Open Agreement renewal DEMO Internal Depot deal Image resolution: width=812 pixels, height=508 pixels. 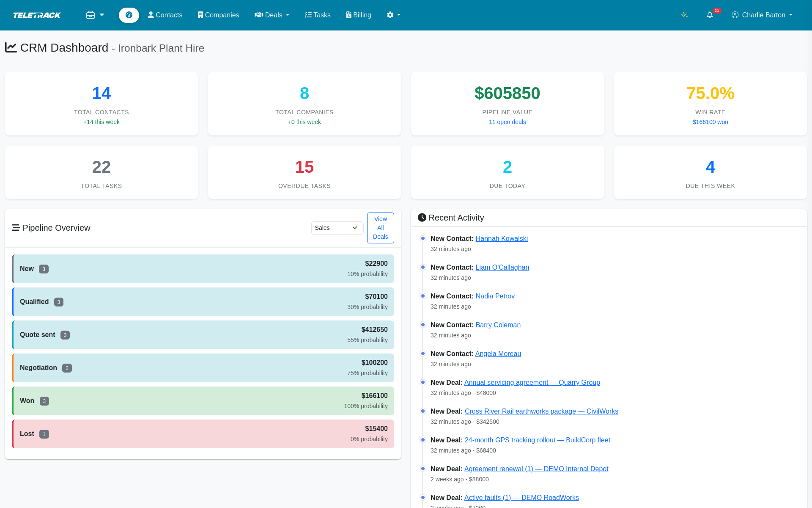(x=536, y=469)
